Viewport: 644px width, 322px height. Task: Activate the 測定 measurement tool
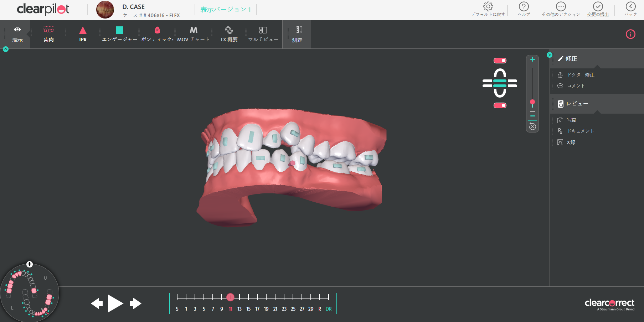point(297,34)
